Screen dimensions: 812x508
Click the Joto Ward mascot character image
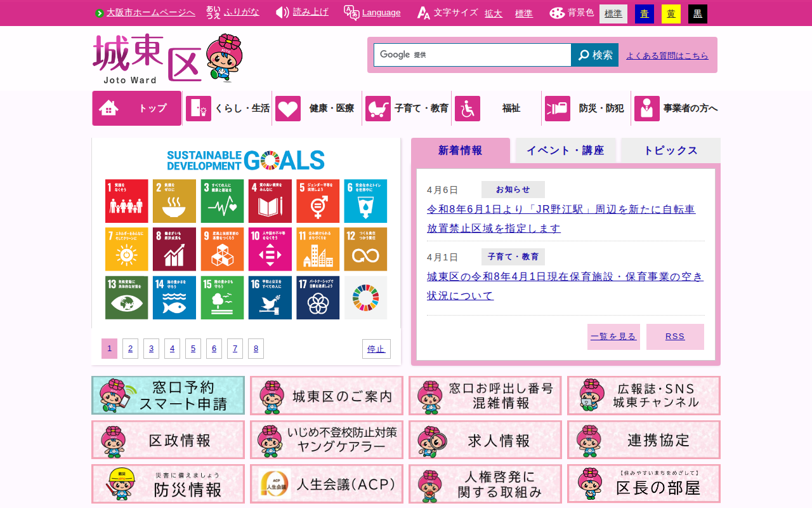(224, 58)
